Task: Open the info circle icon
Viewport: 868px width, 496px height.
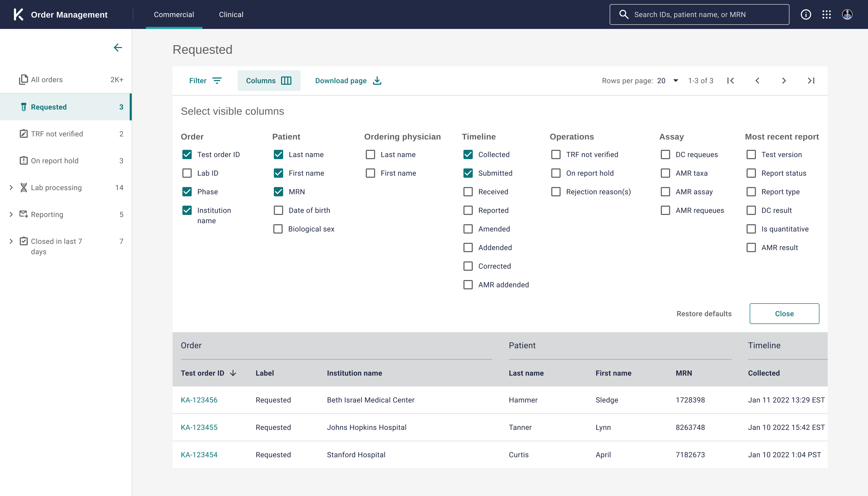Action: point(806,15)
